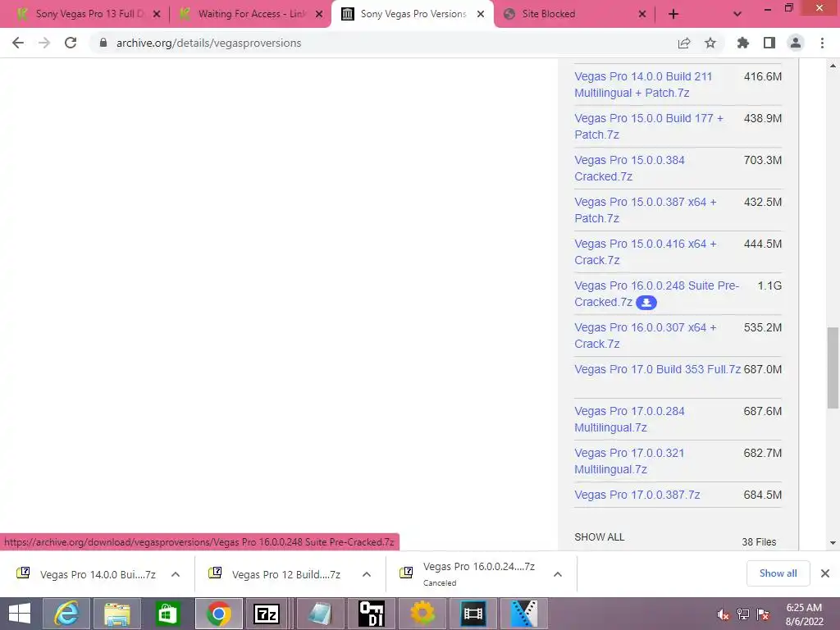Download Vegas Pro 17.0.0.284 Multilingual.7z
The image size is (840, 630).
(629, 419)
